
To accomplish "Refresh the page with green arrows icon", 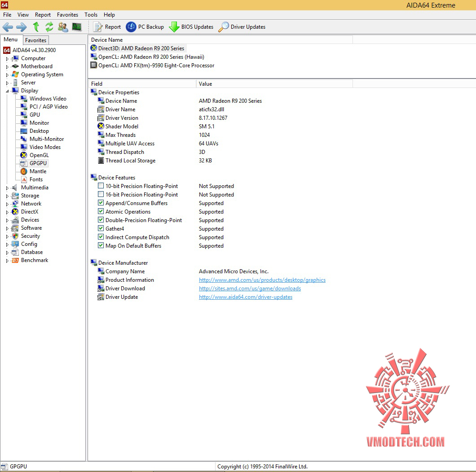I will 49,27.
